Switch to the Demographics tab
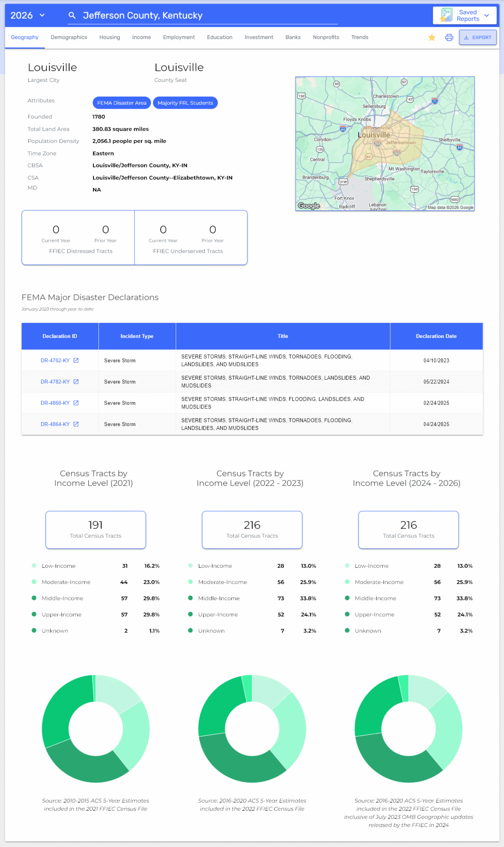Image resolution: width=504 pixels, height=847 pixels. [69, 37]
